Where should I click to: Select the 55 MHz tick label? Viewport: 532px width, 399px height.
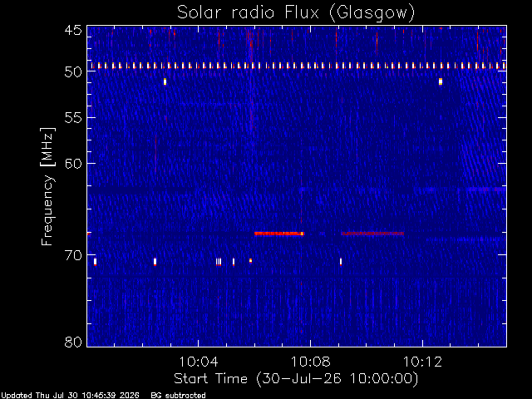(73, 118)
